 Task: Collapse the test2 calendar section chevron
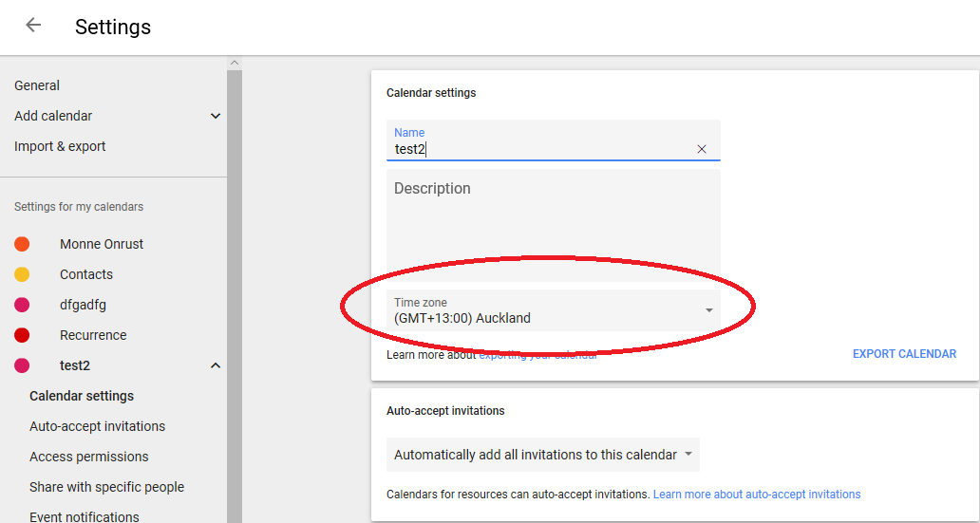pos(216,365)
